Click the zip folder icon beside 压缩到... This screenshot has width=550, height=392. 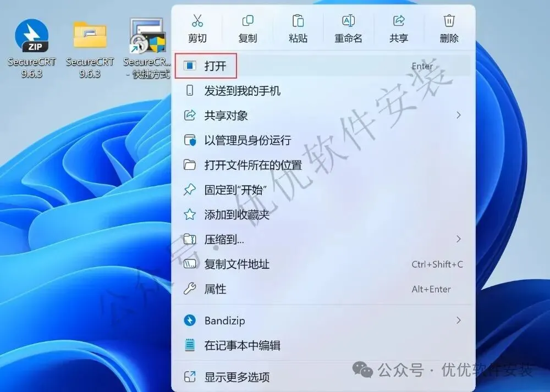[x=190, y=239]
